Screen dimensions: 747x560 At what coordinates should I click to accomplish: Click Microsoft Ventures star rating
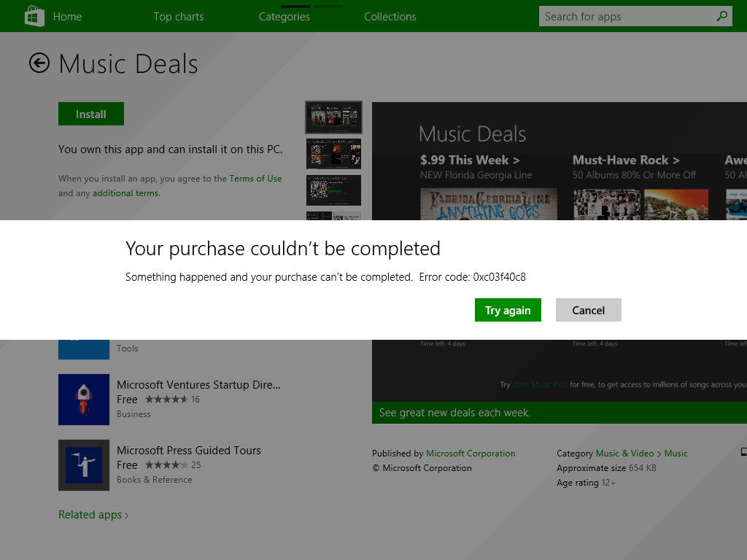pos(166,400)
